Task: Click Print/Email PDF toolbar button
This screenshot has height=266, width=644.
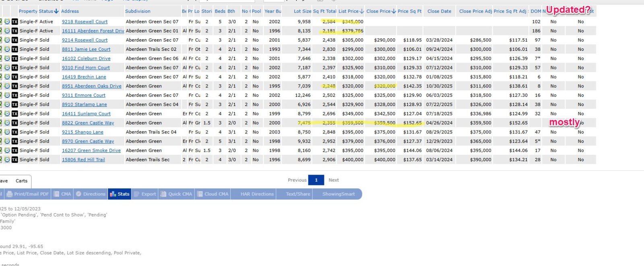Action: click(28, 194)
